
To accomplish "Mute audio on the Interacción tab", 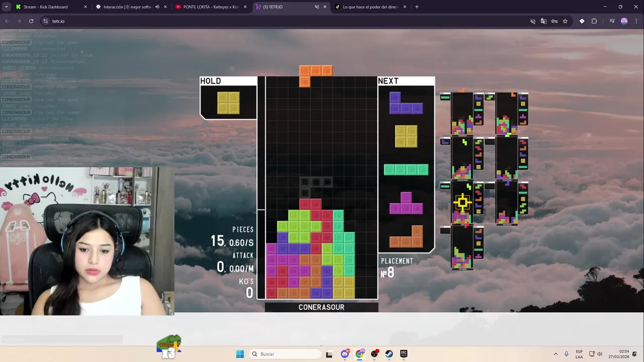I will (157, 7).
